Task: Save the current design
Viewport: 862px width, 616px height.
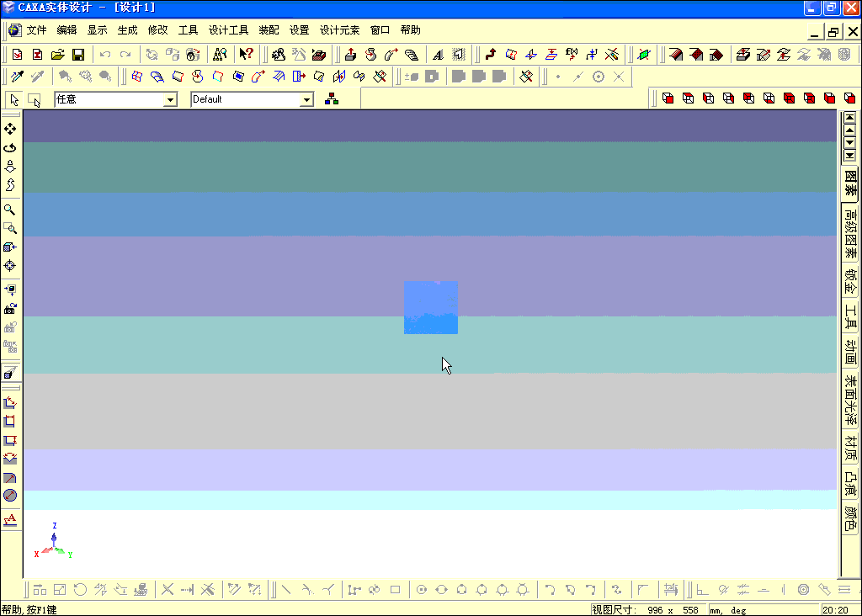Action: tap(78, 53)
